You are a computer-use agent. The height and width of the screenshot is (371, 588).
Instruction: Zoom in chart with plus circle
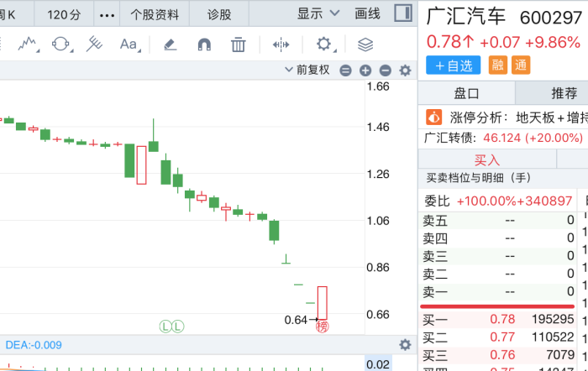click(x=365, y=71)
